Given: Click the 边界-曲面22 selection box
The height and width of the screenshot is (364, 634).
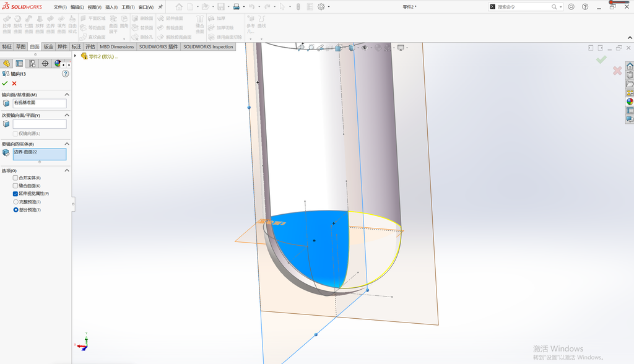Looking at the screenshot, I should click(40, 154).
